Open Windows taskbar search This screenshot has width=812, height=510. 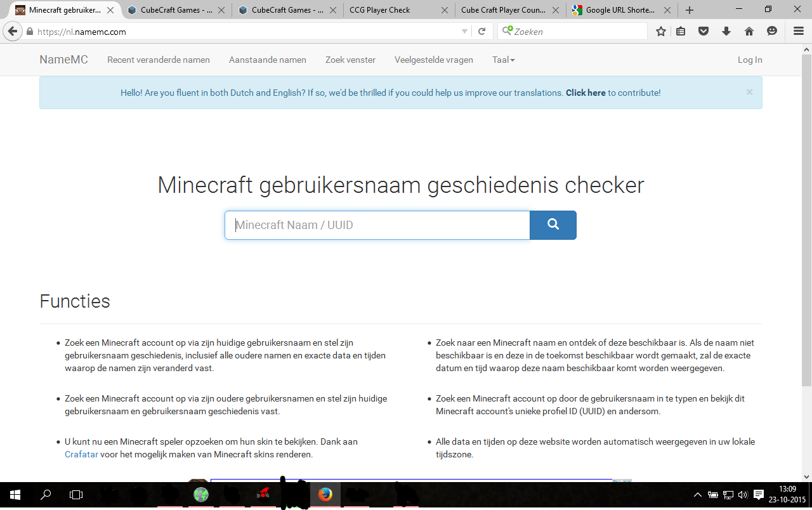coord(46,495)
